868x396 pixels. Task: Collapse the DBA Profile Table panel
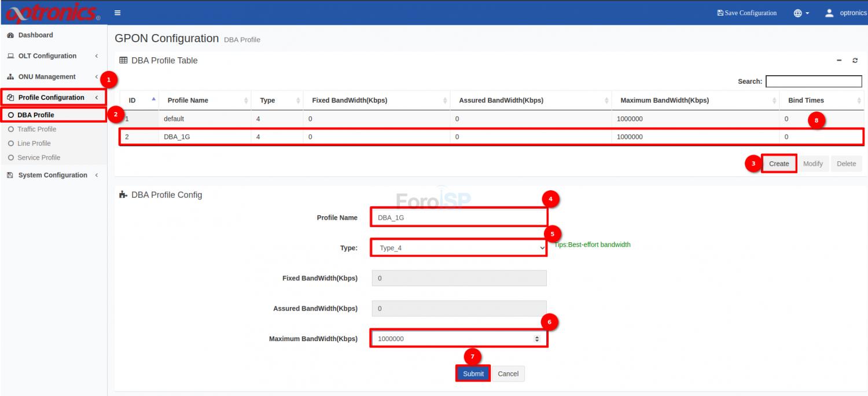839,61
